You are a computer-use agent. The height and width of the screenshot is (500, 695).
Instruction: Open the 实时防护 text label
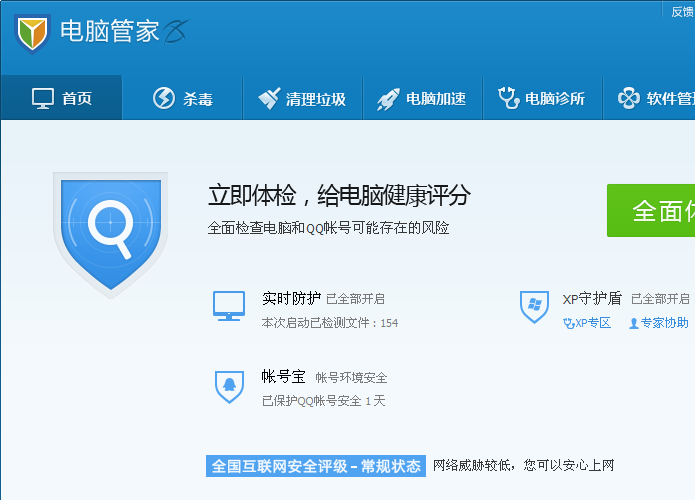(x=291, y=298)
